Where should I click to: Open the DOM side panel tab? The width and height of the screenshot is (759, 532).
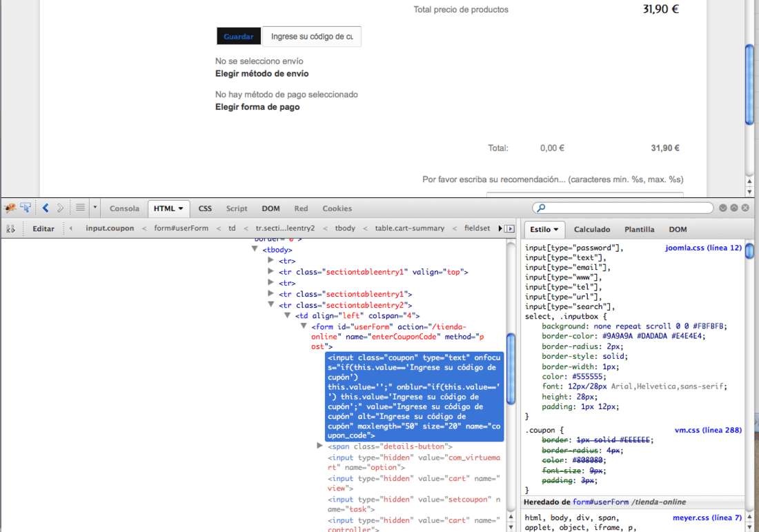[x=678, y=230]
